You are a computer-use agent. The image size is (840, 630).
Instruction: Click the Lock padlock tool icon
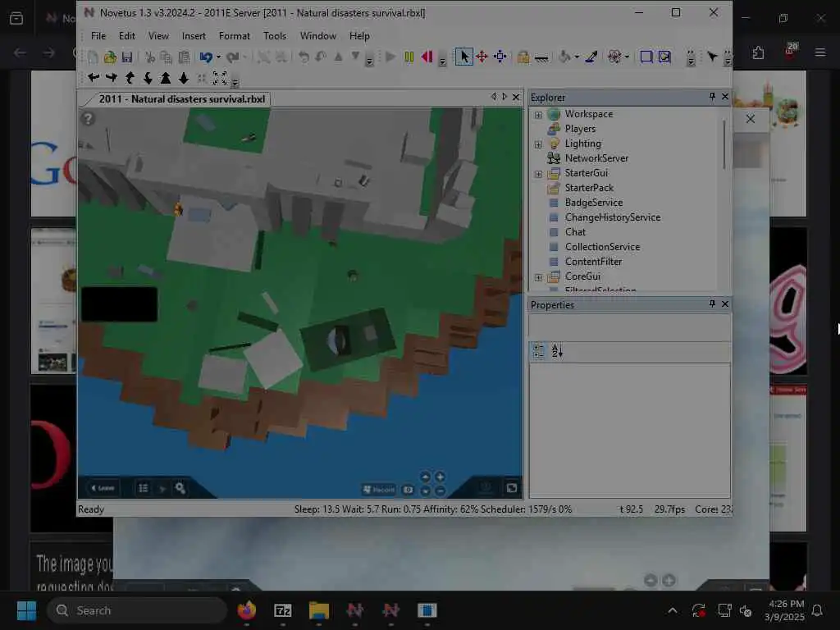(523, 57)
